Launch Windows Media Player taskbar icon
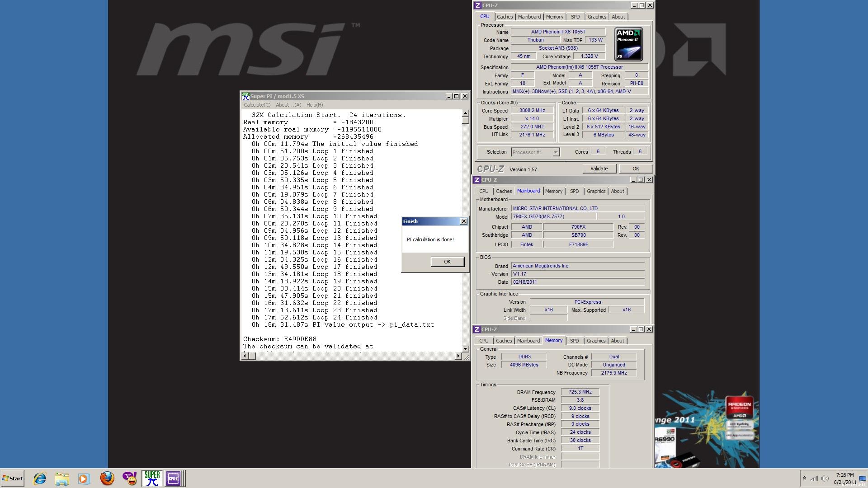Image resolution: width=868 pixels, height=488 pixels. click(x=84, y=479)
